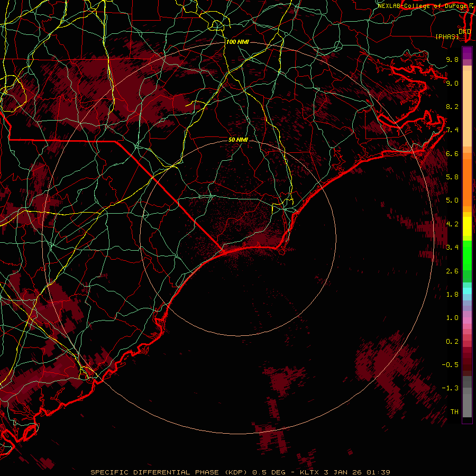Click the 5.0 value on the color scale
The image size is (476, 476).
pos(452,200)
